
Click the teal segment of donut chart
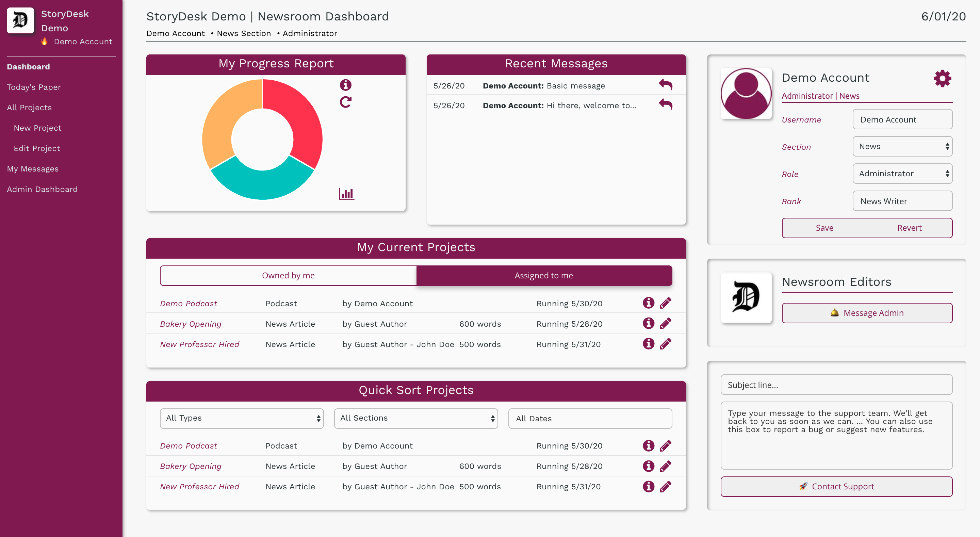(262, 184)
